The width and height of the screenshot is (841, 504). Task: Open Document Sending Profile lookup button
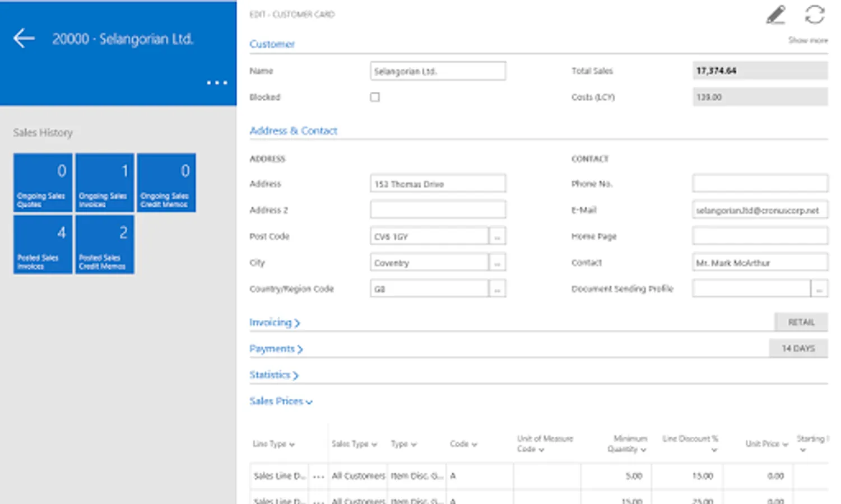pyautogui.click(x=819, y=289)
